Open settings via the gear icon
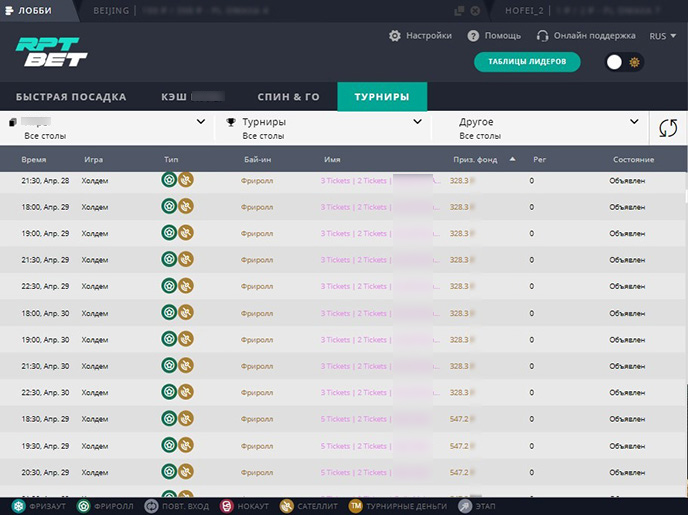This screenshot has width=688, height=515. [395, 36]
